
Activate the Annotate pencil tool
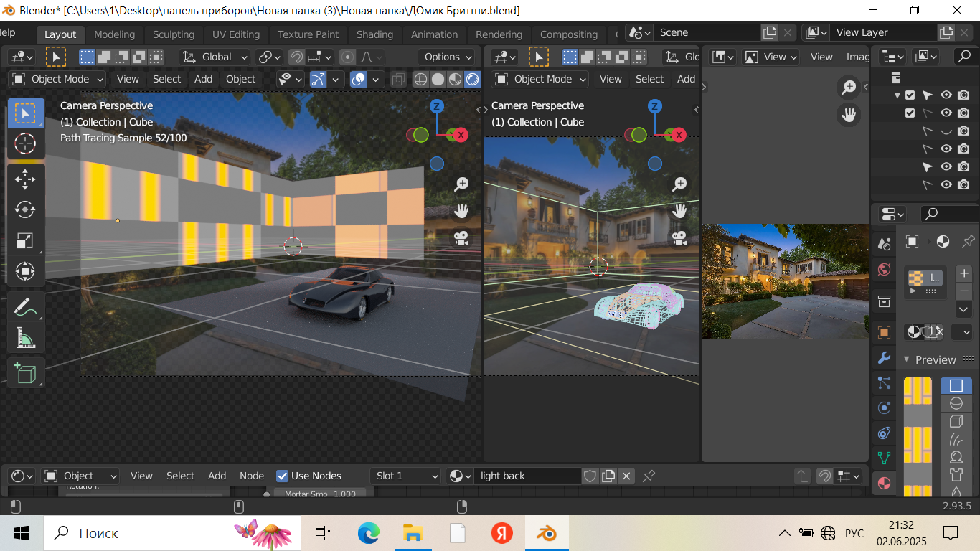pos(25,307)
